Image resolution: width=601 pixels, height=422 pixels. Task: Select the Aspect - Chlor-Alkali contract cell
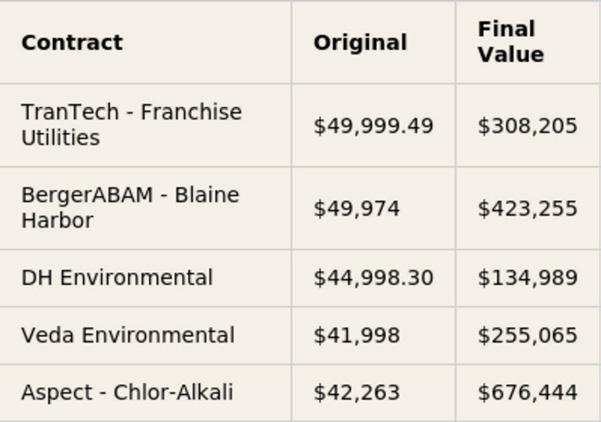pos(127,393)
